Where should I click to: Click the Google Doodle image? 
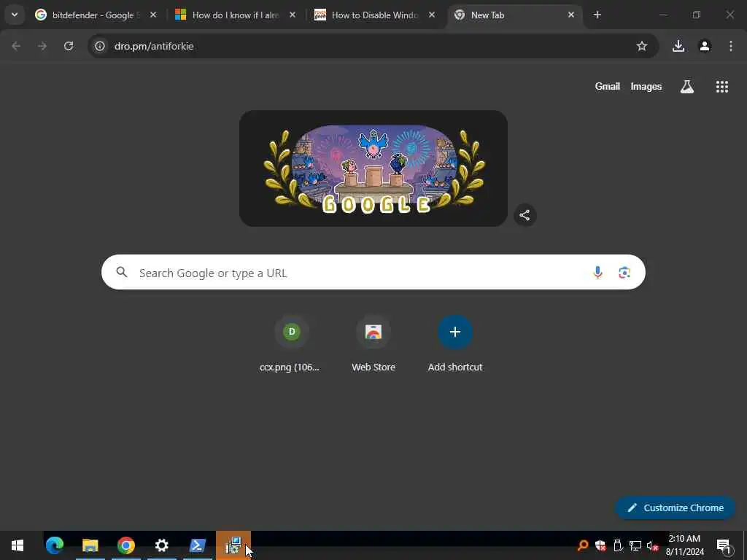373,168
